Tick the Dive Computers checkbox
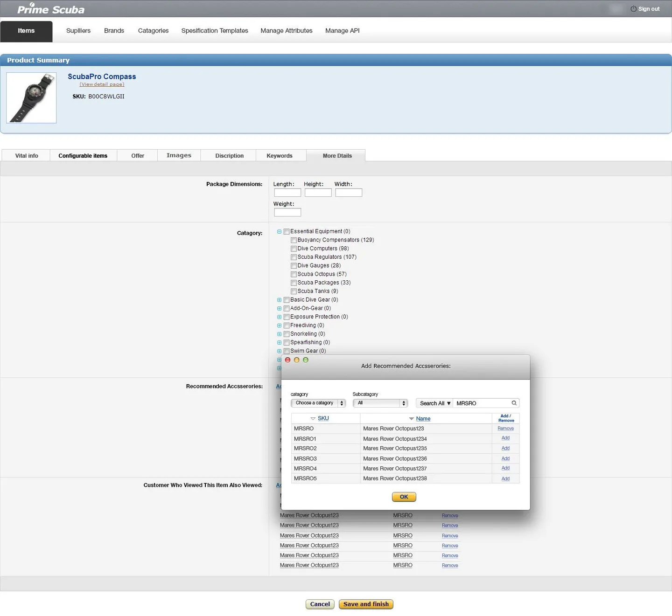This screenshot has width=672, height=616. 294,249
